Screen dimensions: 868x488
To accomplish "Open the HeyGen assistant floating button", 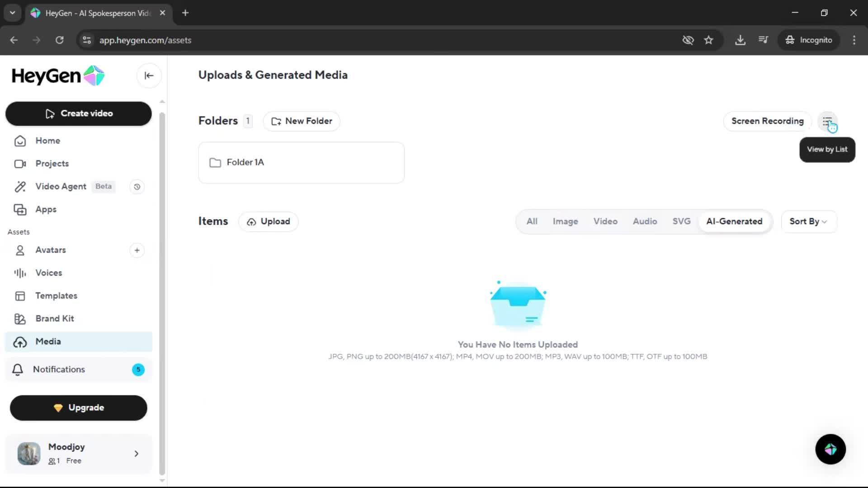I will pos(830,449).
